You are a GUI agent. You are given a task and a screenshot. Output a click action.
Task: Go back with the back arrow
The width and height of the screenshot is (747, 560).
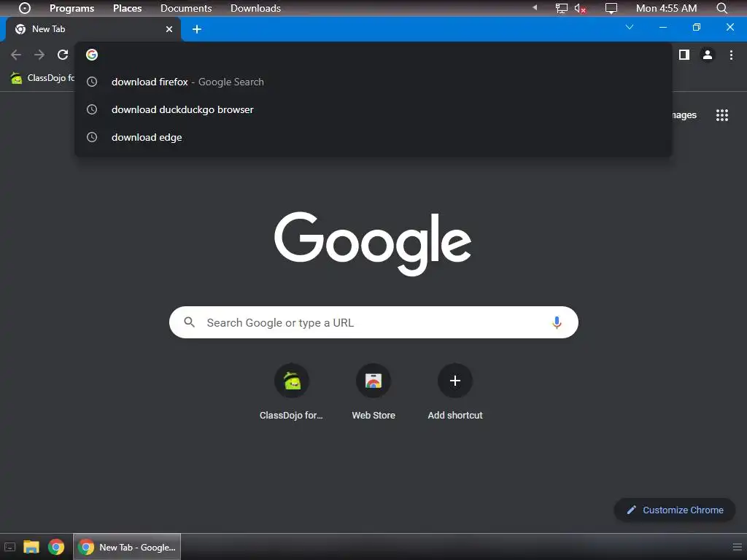(16, 55)
